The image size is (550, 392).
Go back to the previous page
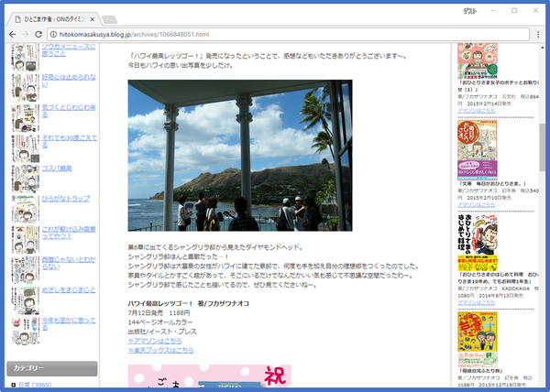click(13, 34)
